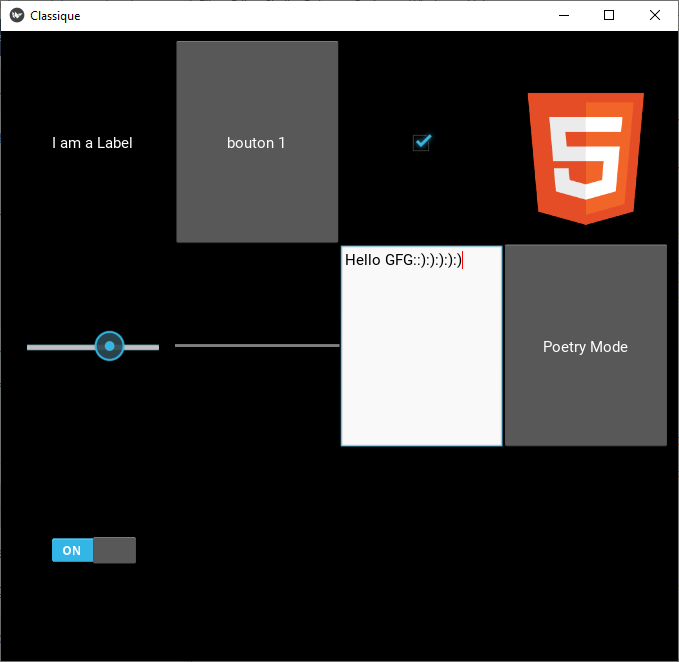
Task: Click inside the Hello GFG text input
Action: tap(421, 346)
